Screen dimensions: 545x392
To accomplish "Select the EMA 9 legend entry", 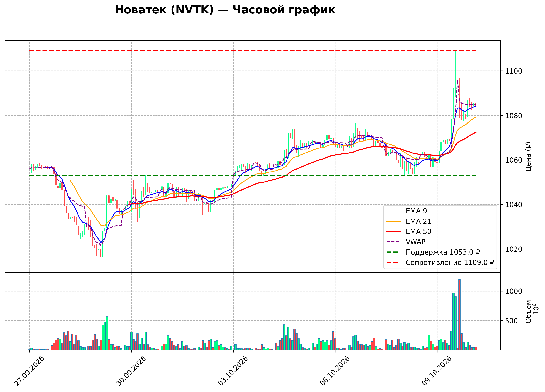I will point(406,211).
